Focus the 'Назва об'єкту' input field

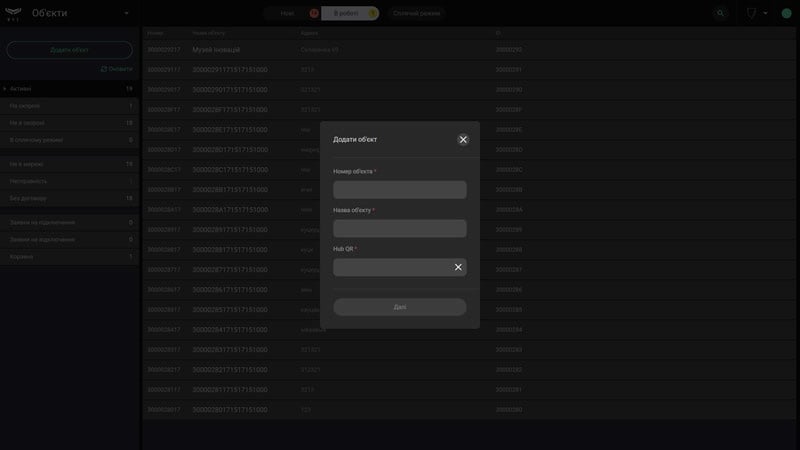(x=399, y=229)
